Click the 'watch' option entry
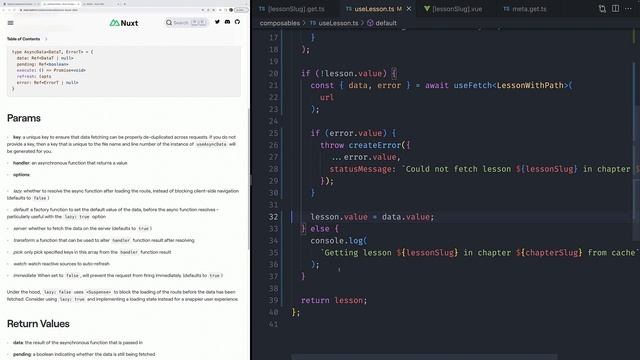640x360 pixels. [61, 264]
